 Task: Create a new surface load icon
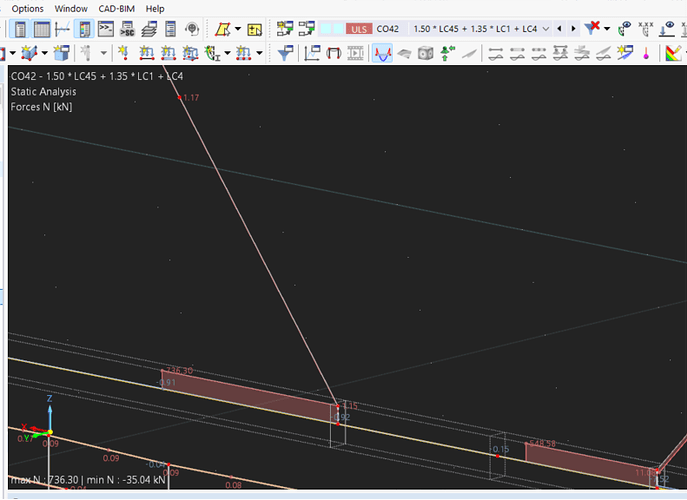pos(168,53)
